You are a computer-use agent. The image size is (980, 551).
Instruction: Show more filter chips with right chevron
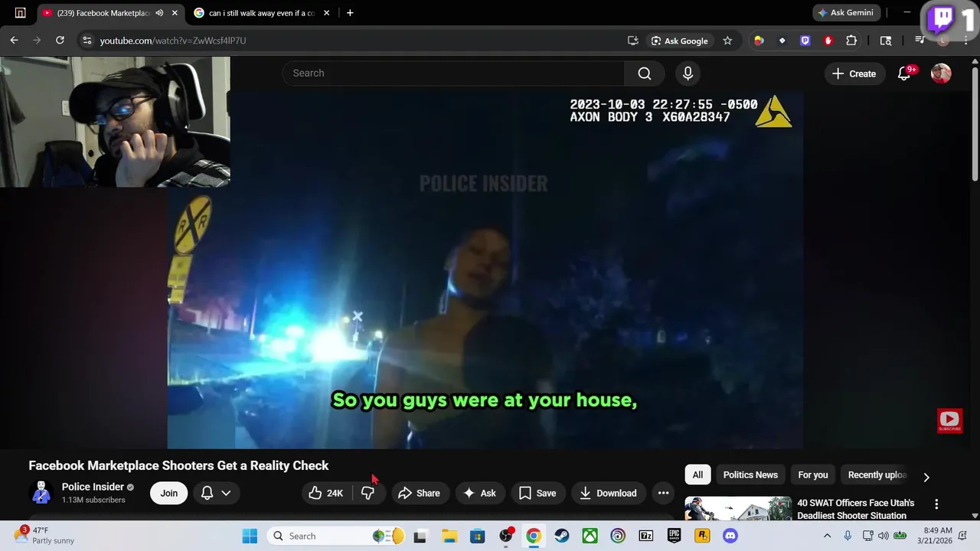(926, 477)
